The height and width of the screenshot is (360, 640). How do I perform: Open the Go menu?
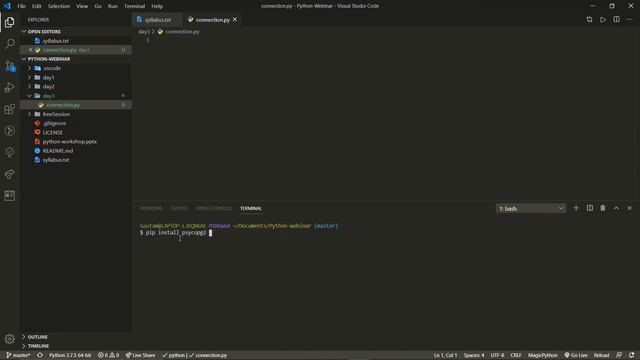coord(98,6)
